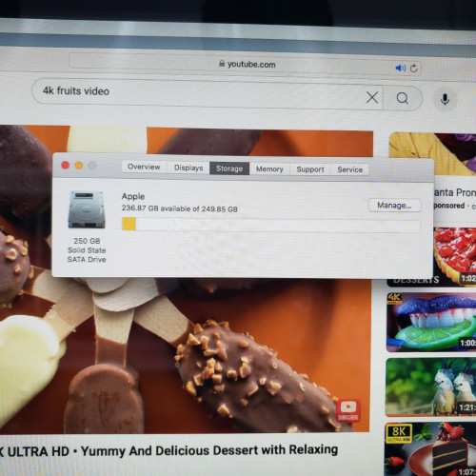Clear the search text with the X icon
The image size is (476, 476).
372,97
